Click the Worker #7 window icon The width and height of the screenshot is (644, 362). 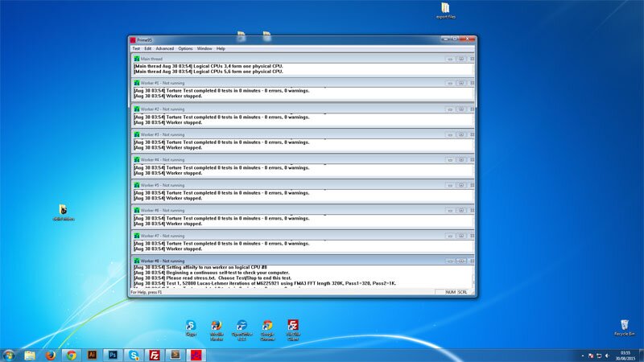(x=137, y=236)
